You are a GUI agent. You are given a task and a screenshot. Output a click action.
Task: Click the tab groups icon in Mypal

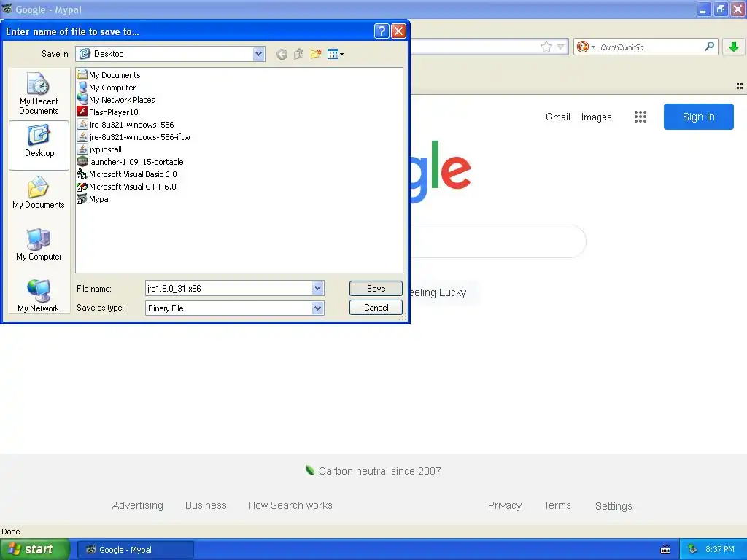coord(740,86)
